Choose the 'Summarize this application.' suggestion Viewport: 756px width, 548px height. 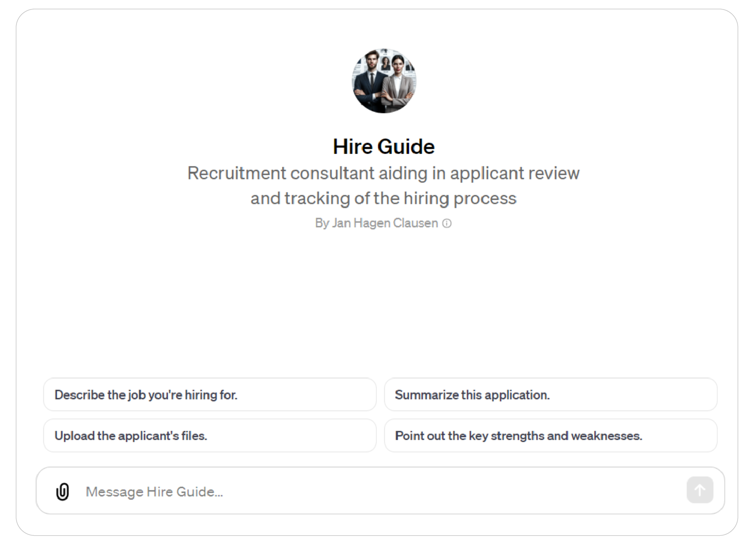point(551,394)
